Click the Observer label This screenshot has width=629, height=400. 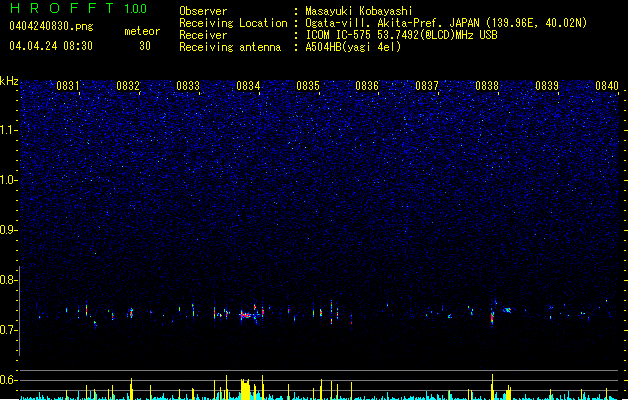click(x=203, y=11)
